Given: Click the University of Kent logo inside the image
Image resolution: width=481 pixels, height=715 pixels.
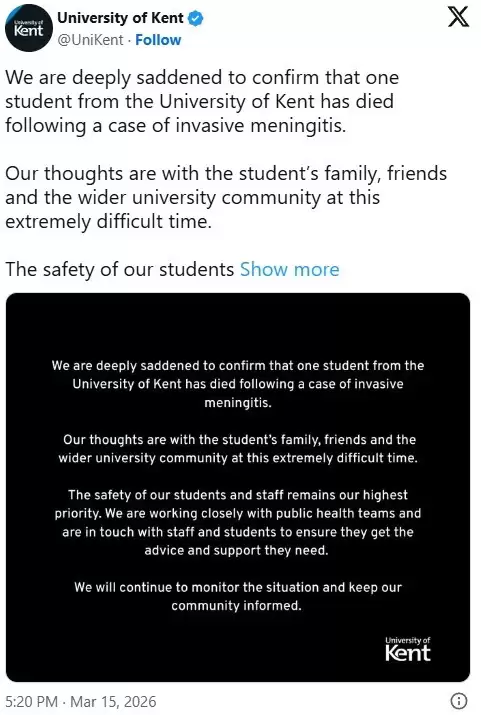Looking at the screenshot, I should coord(408,649).
